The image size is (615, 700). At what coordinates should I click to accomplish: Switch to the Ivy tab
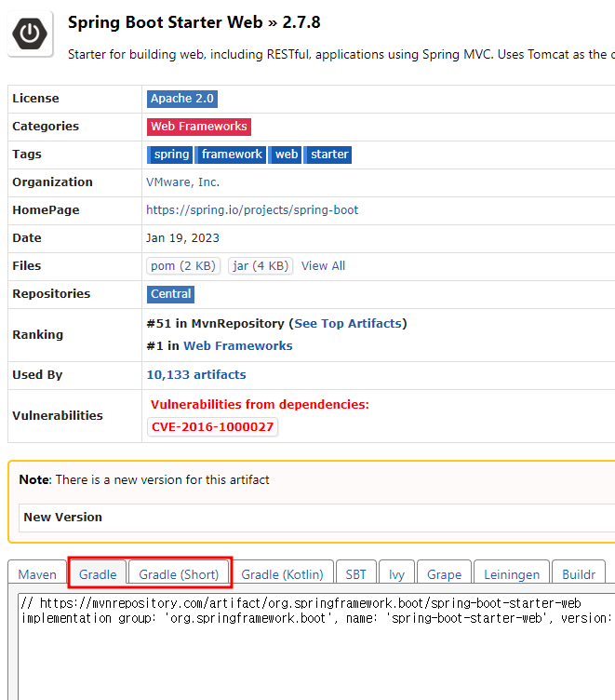(x=396, y=574)
